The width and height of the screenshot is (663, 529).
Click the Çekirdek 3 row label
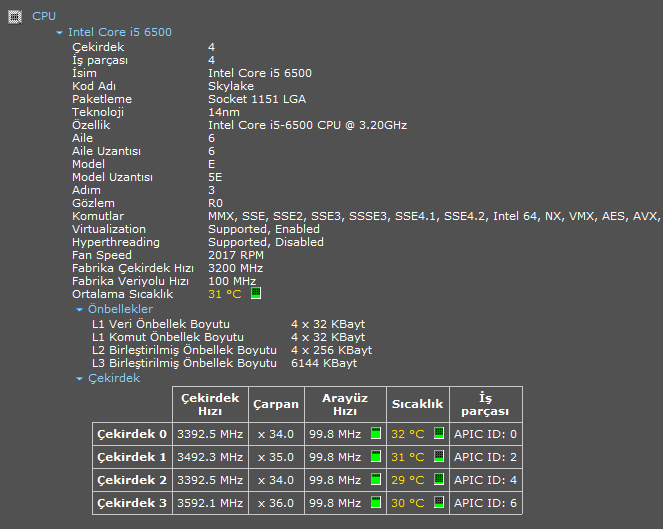[132, 503]
